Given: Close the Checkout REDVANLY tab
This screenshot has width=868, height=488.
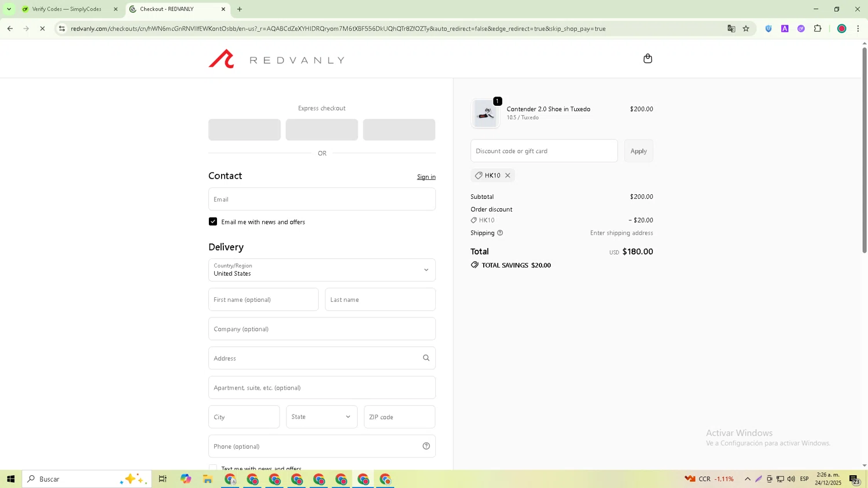Looking at the screenshot, I should click(x=223, y=9).
